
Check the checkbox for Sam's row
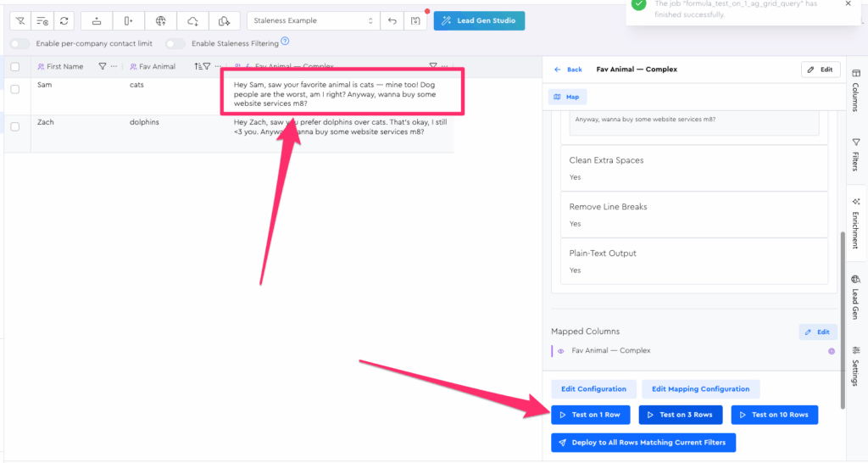[15, 89]
